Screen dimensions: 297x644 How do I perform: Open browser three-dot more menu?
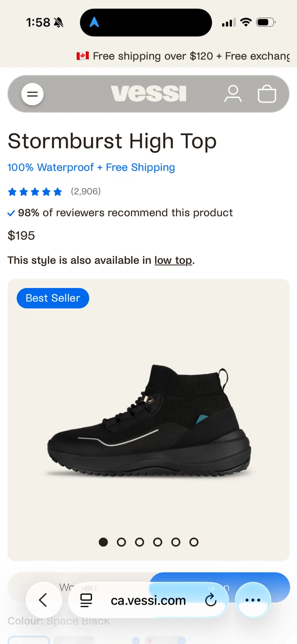point(253,600)
